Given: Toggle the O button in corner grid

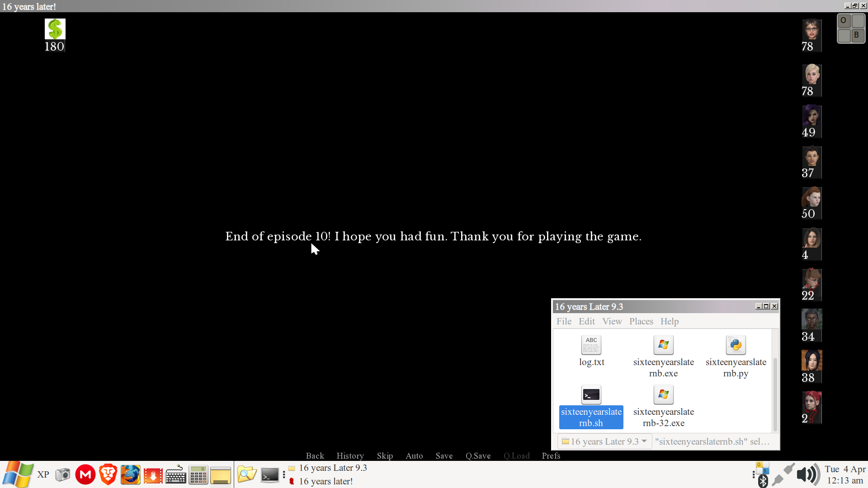Looking at the screenshot, I should [844, 21].
